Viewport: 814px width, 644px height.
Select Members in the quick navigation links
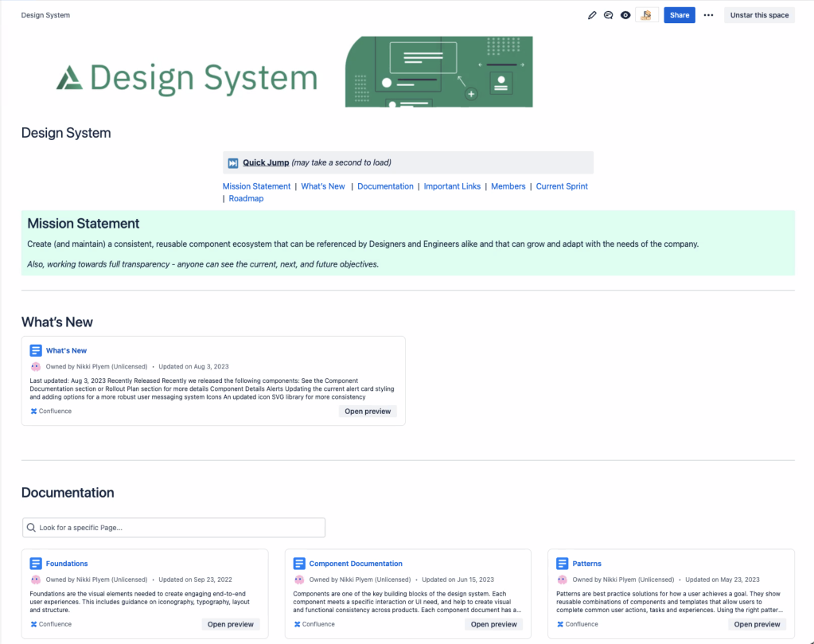(x=508, y=185)
